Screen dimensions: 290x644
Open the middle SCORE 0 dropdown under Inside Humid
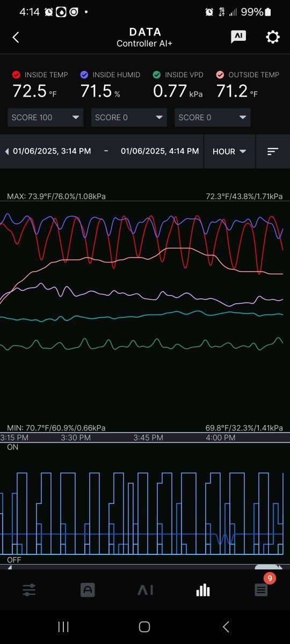(x=129, y=117)
